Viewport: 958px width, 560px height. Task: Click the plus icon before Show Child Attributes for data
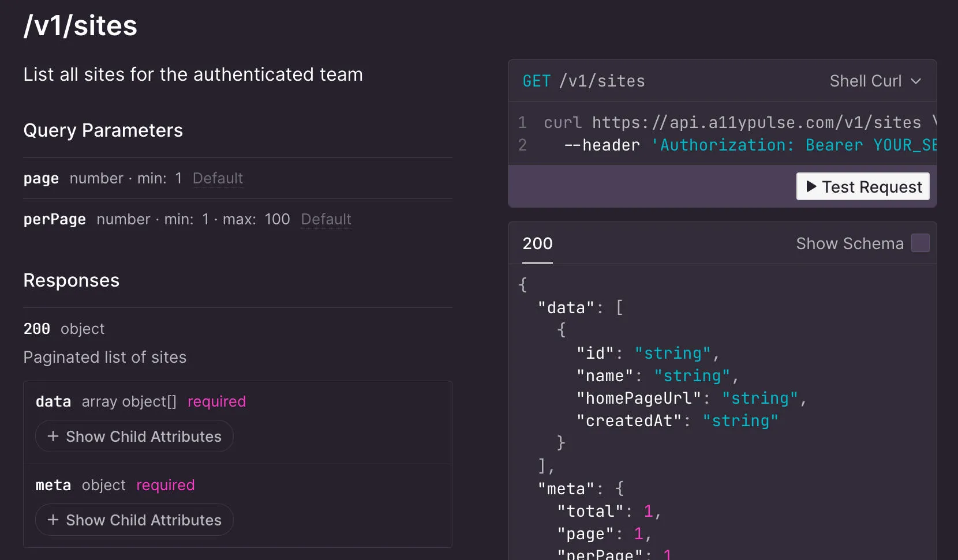tap(53, 437)
